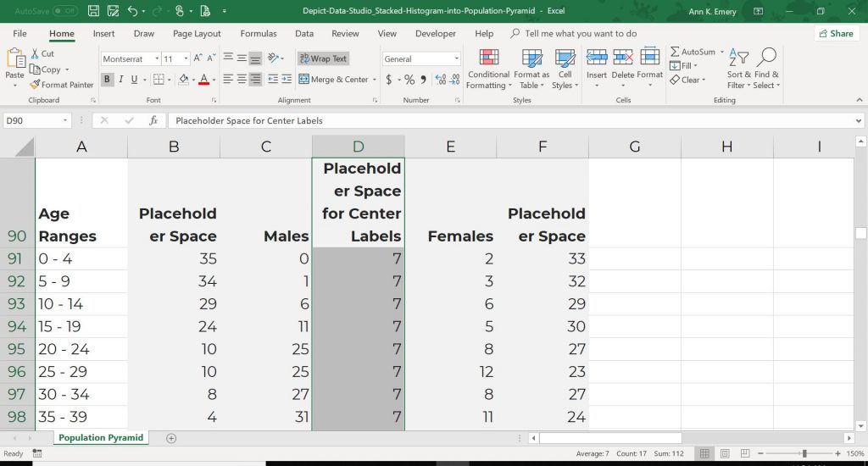Decrease decimal places

coord(454,80)
